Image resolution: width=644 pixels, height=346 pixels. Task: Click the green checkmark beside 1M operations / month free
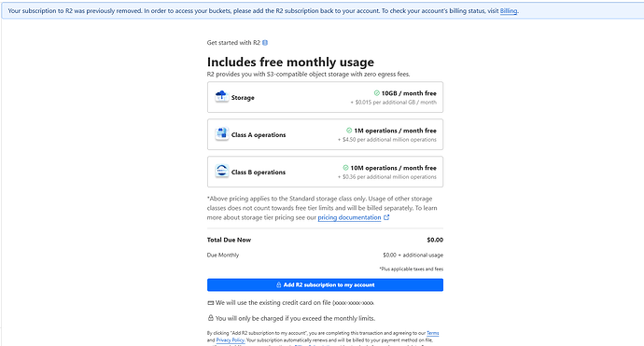(x=349, y=131)
